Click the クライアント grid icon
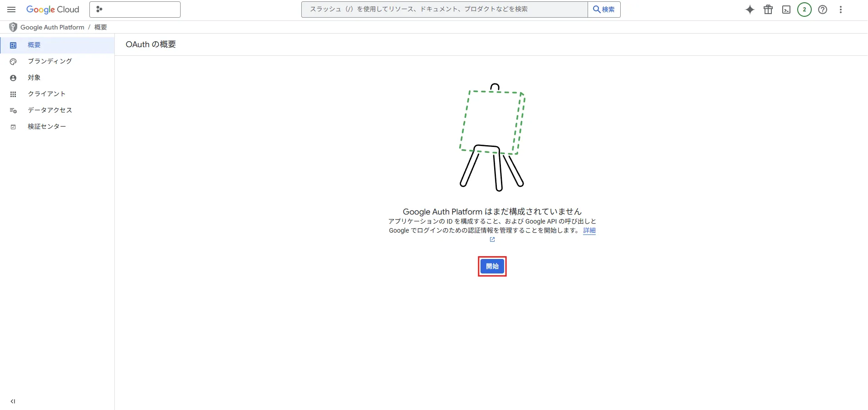Screen dimensions: 868x410 [x=13, y=94]
